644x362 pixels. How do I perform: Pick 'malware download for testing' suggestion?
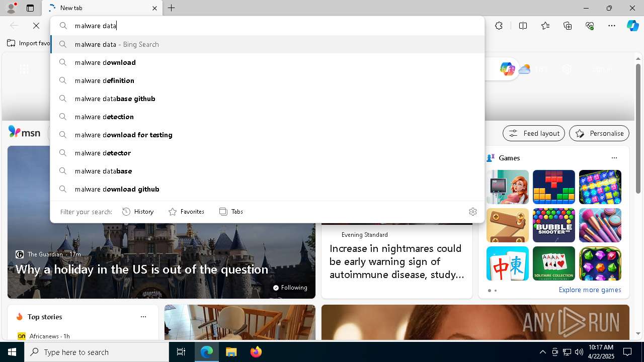point(267,135)
